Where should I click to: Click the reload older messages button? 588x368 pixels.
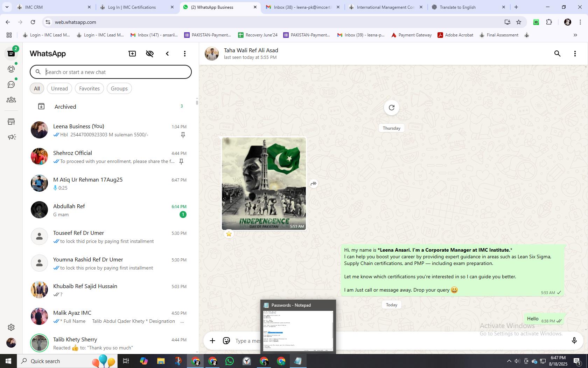392,108
